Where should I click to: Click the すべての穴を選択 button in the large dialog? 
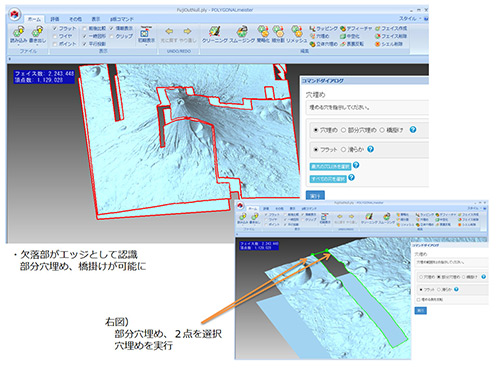click(x=328, y=179)
